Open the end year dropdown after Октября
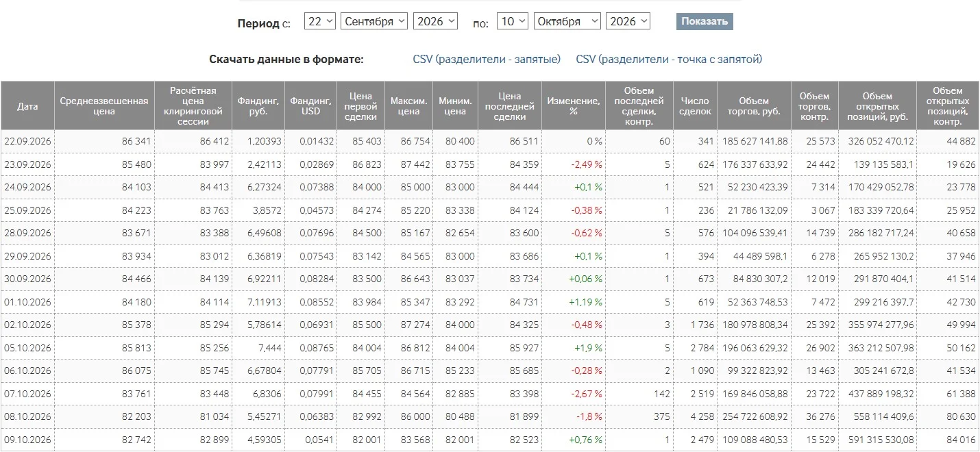This screenshot has height=452, width=980. click(x=628, y=21)
